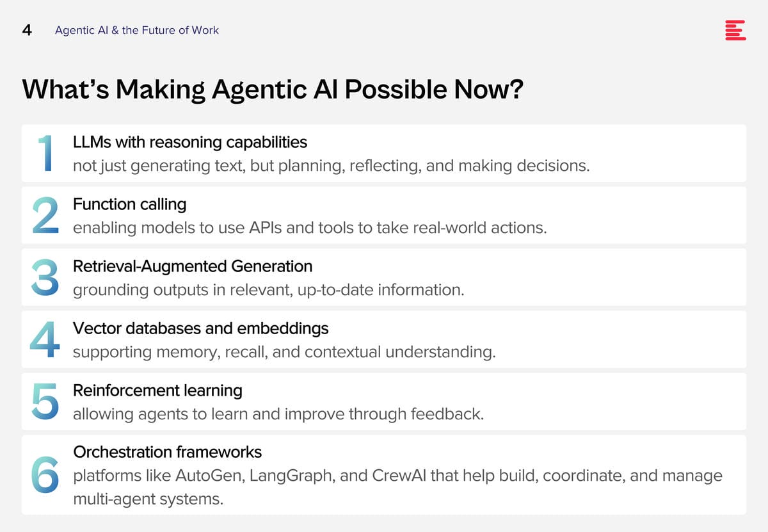Click the large number 1 graphic
The height and width of the screenshot is (532, 768).
(45, 152)
